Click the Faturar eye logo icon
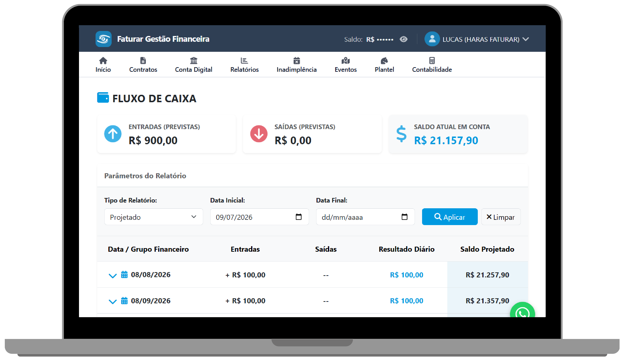The height and width of the screenshot is (364, 624). point(103,39)
